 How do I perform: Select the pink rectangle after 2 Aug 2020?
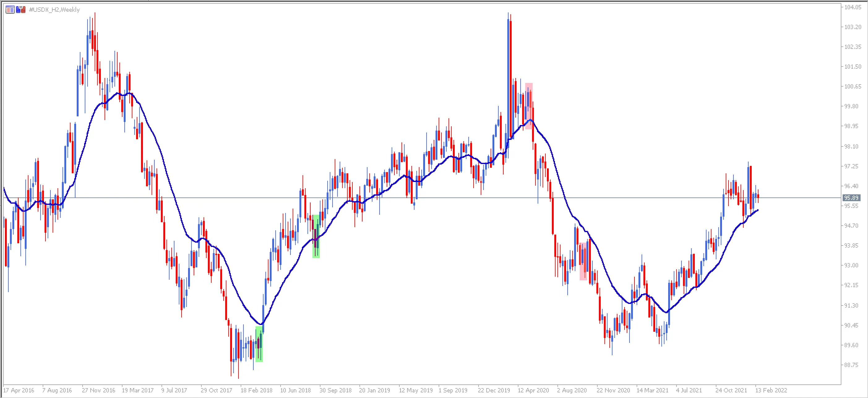click(x=583, y=262)
